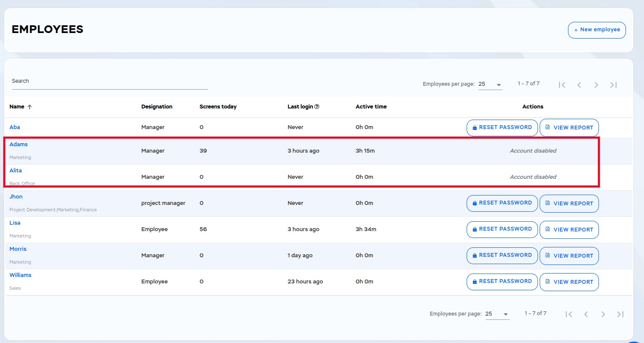Click the Search employees input field
This screenshot has height=343, width=644.
coord(109,81)
